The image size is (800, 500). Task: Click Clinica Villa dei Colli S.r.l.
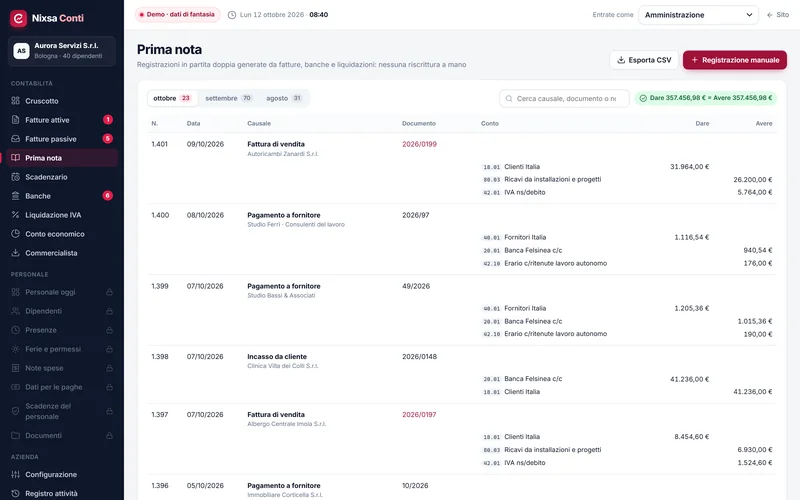pos(283,366)
